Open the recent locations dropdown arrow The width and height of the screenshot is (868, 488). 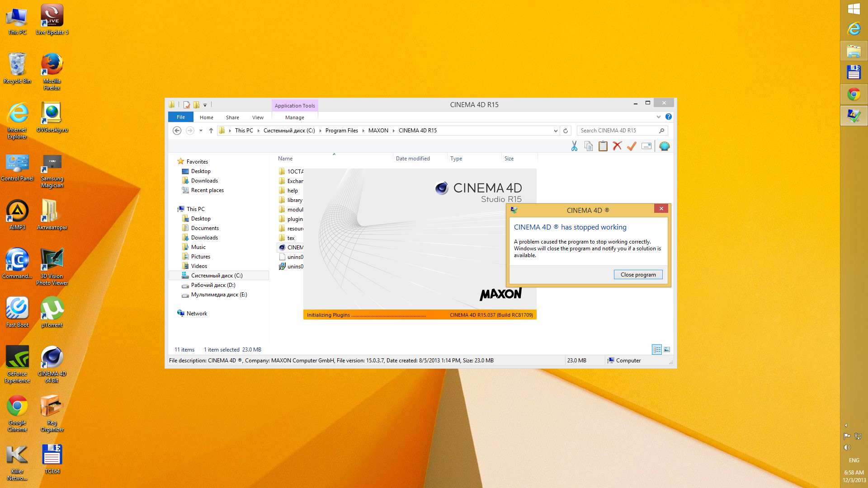201,131
